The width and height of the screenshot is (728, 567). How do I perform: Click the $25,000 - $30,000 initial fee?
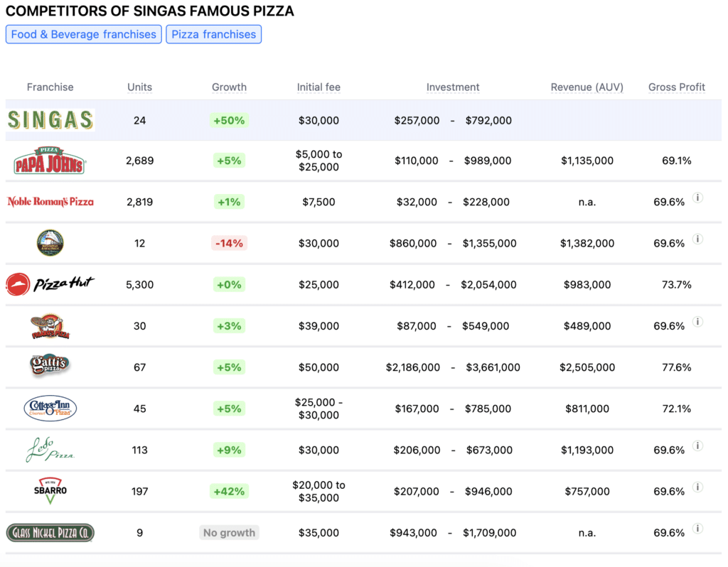tap(318, 409)
